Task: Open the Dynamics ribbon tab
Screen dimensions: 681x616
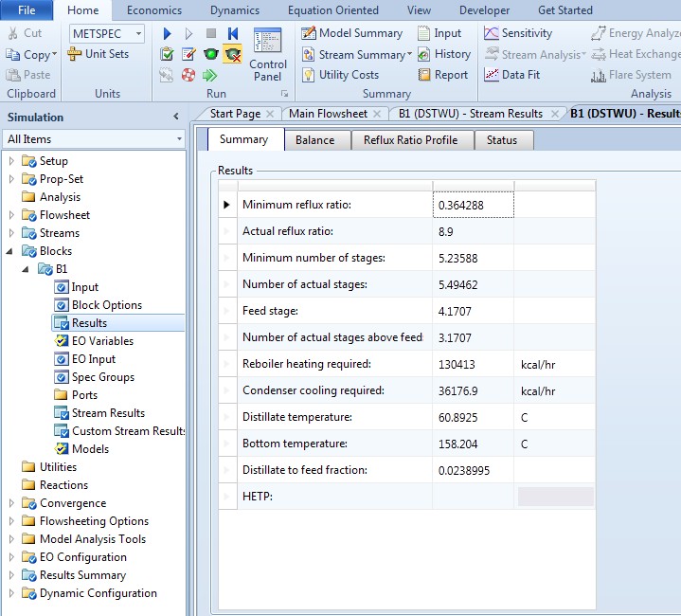Action: click(x=235, y=10)
